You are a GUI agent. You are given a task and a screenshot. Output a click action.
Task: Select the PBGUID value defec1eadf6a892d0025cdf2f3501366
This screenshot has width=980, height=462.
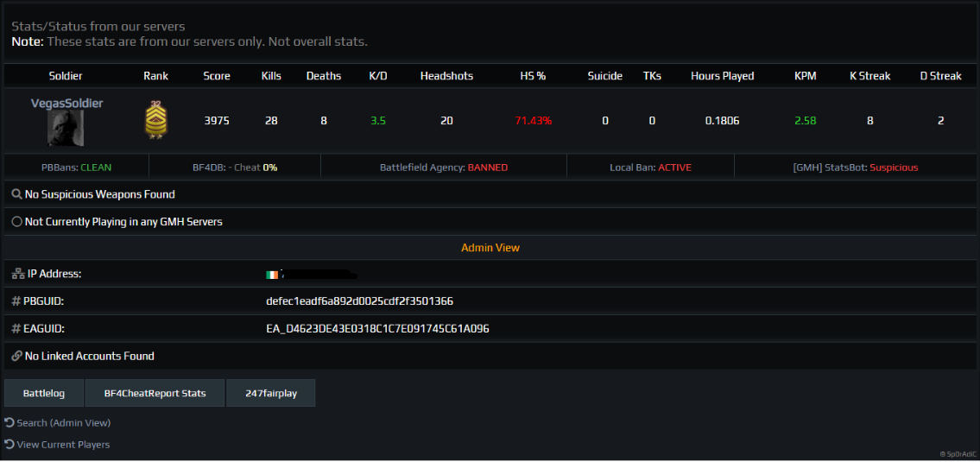(x=359, y=301)
